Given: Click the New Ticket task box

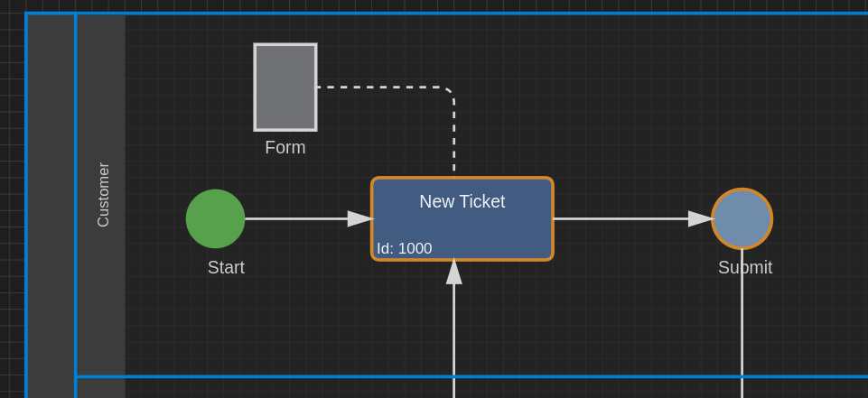Looking at the screenshot, I should pyautogui.click(x=462, y=219).
